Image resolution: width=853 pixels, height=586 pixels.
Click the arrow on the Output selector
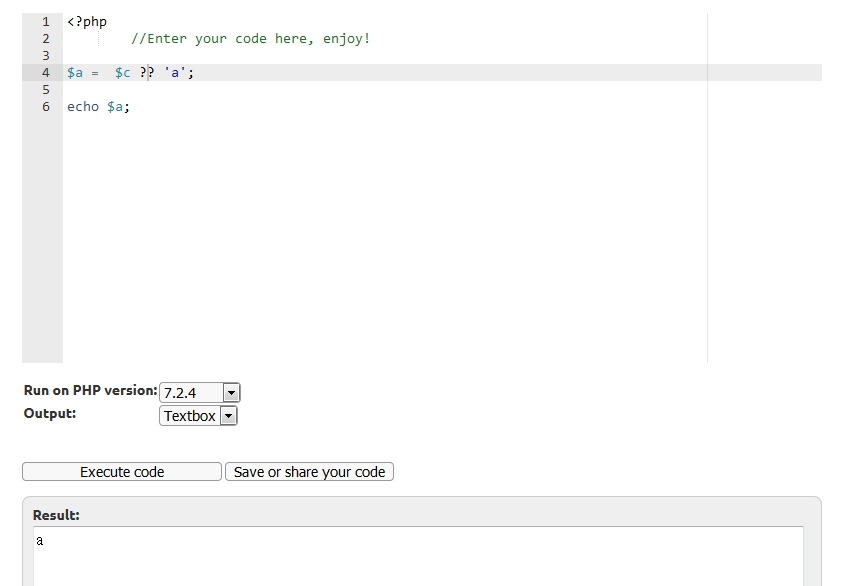pos(228,416)
